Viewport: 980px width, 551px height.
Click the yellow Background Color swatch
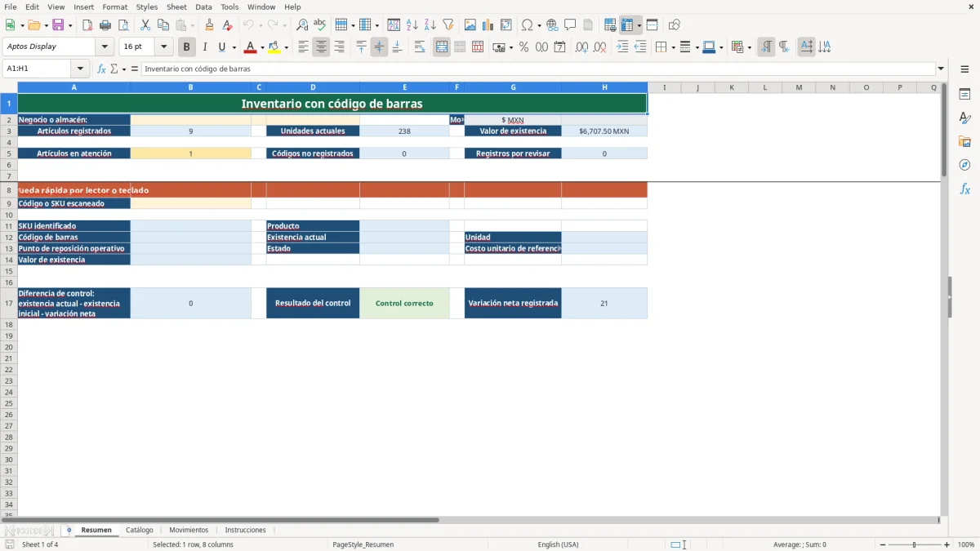point(274,47)
